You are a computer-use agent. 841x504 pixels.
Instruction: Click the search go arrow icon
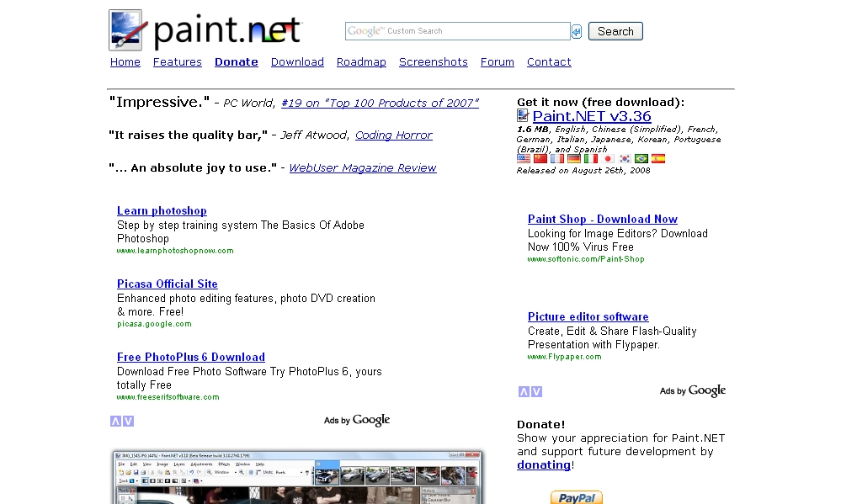point(576,32)
